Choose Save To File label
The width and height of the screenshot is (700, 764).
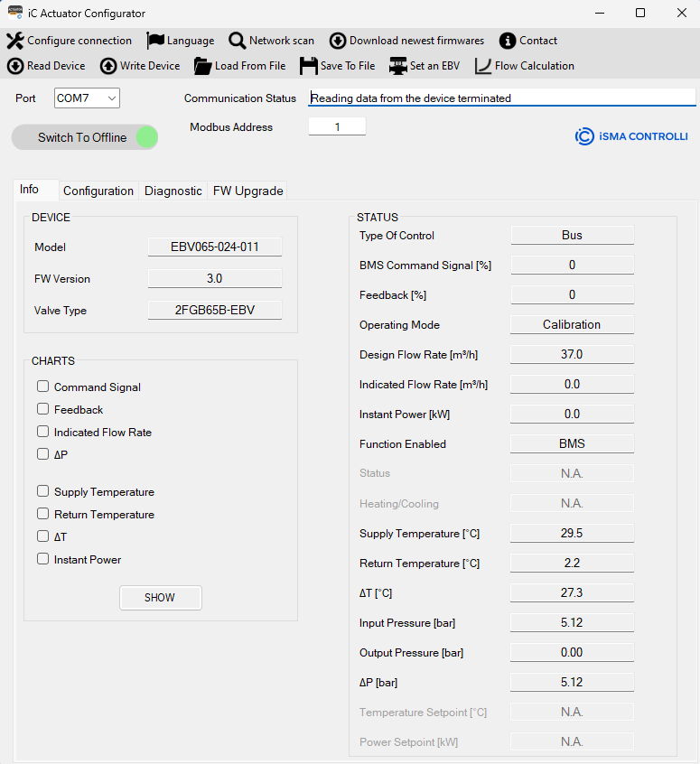pos(348,66)
